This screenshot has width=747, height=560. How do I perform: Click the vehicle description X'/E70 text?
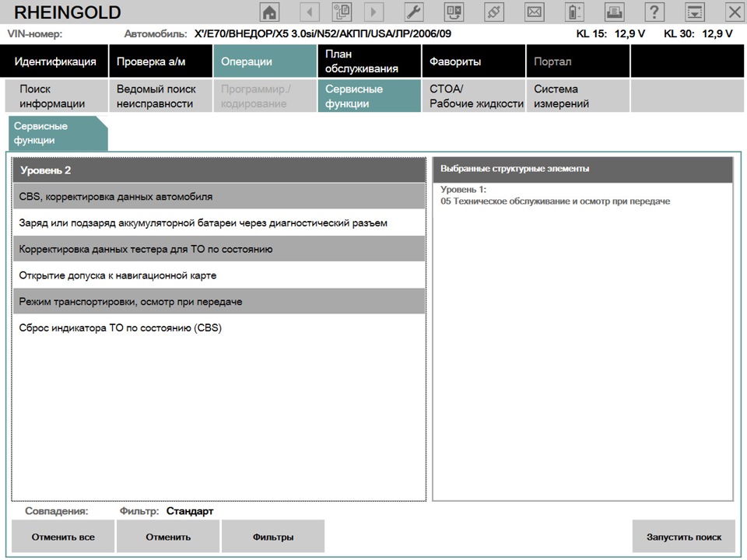click(x=322, y=33)
